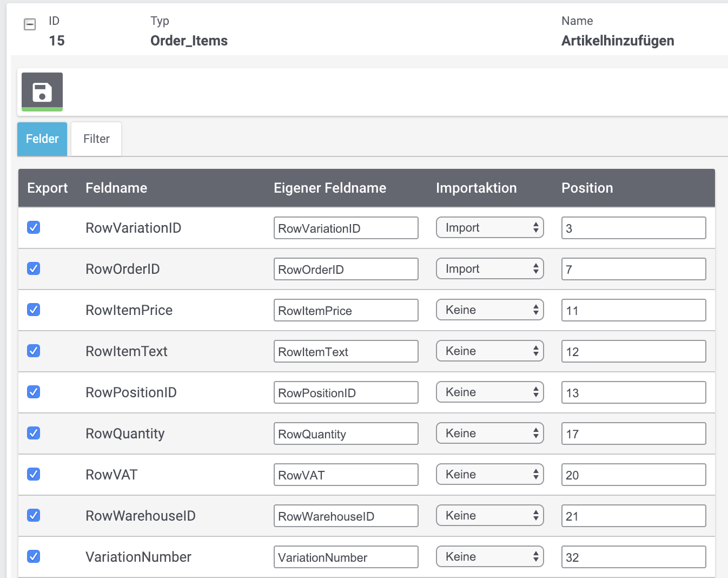The height and width of the screenshot is (578, 728).
Task: Collapse the Order_Items row with minus icon
Action: pos(30,24)
